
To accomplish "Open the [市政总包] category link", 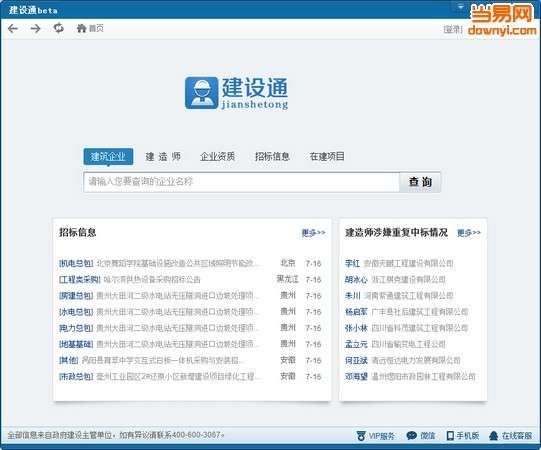I will (x=76, y=376).
